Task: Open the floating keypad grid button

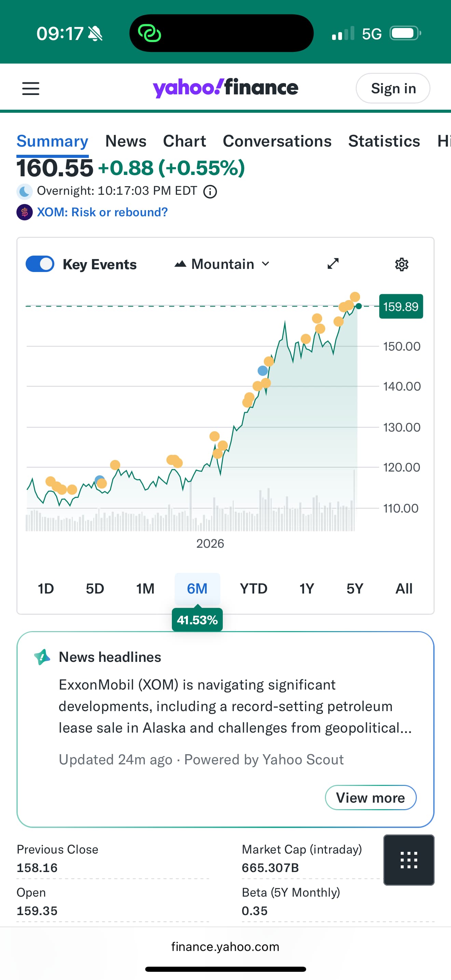Action: click(x=409, y=860)
